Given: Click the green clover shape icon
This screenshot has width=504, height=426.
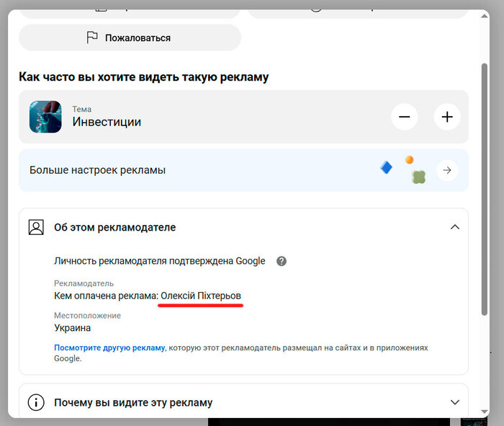Looking at the screenshot, I should point(418,176).
